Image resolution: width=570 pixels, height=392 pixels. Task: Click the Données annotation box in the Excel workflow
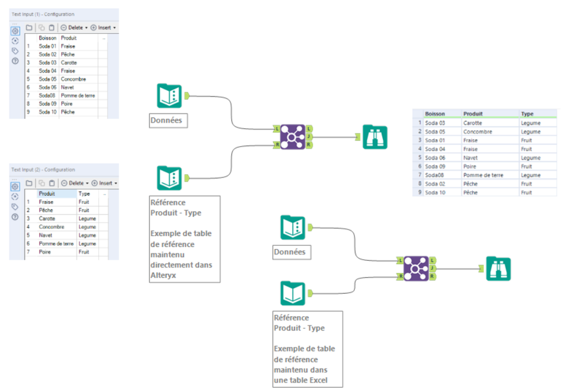pyautogui.click(x=292, y=252)
